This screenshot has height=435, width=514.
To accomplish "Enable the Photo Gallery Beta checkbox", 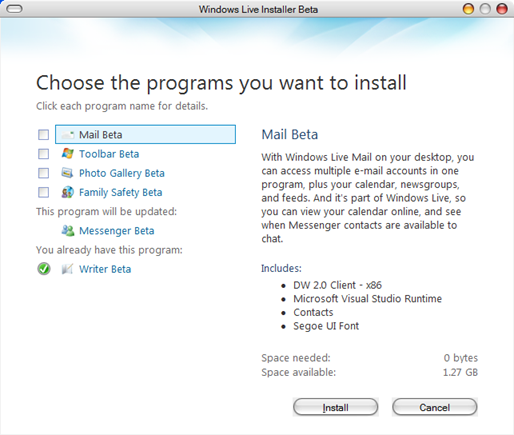I will pyautogui.click(x=43, y=173).
